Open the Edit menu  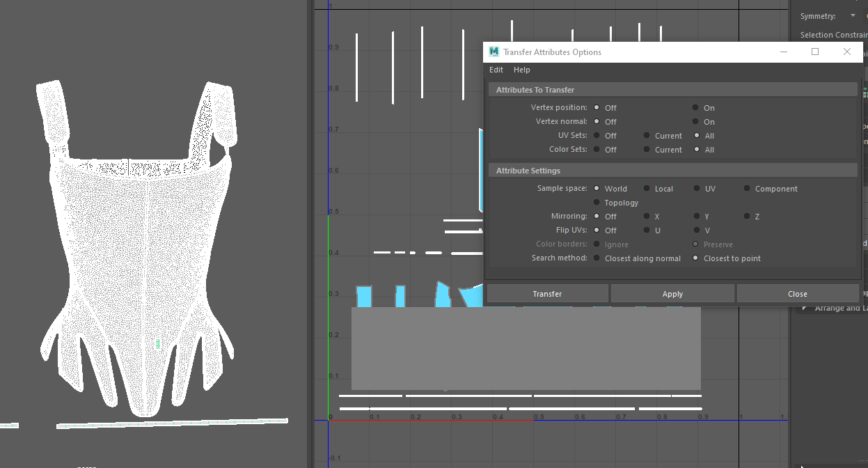(496, 70)
